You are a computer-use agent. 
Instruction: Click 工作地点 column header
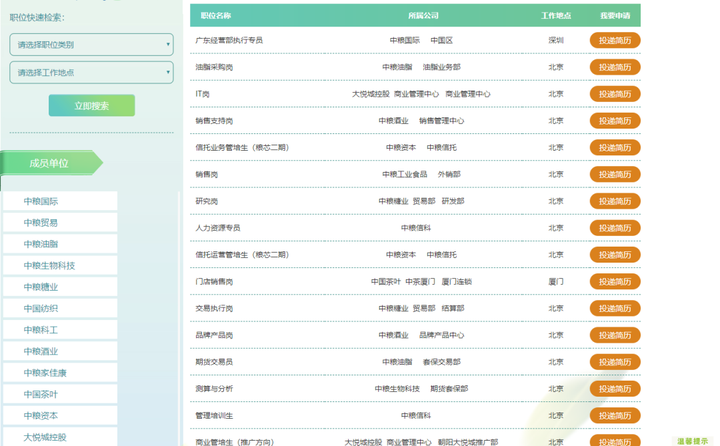click(x=556, y=16)
